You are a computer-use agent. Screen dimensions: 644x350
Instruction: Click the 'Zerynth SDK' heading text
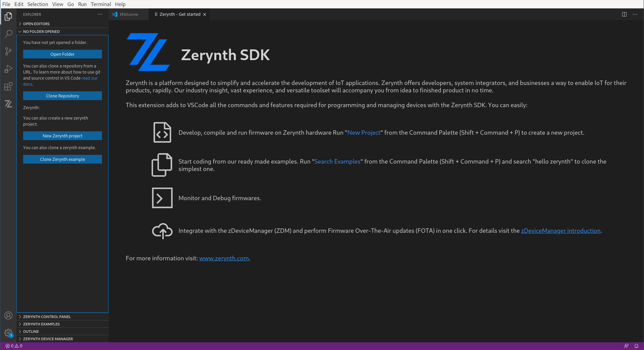225,55
